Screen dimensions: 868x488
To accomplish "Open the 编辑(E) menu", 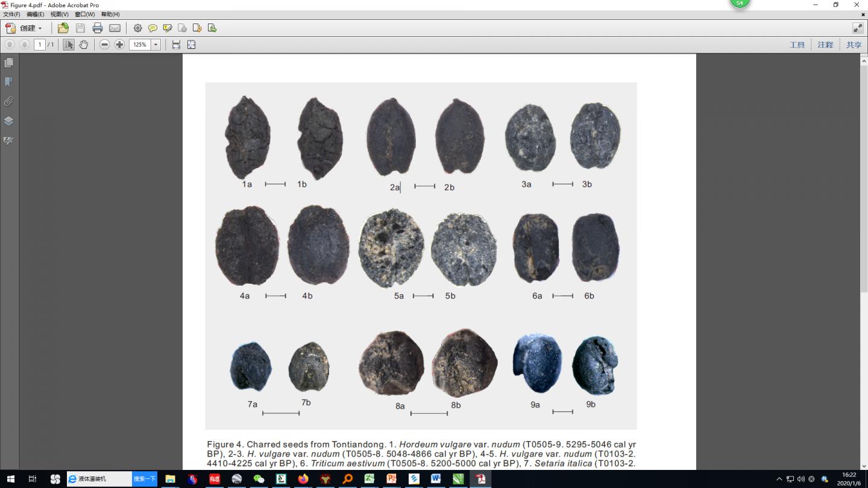I will pos(35,14).
